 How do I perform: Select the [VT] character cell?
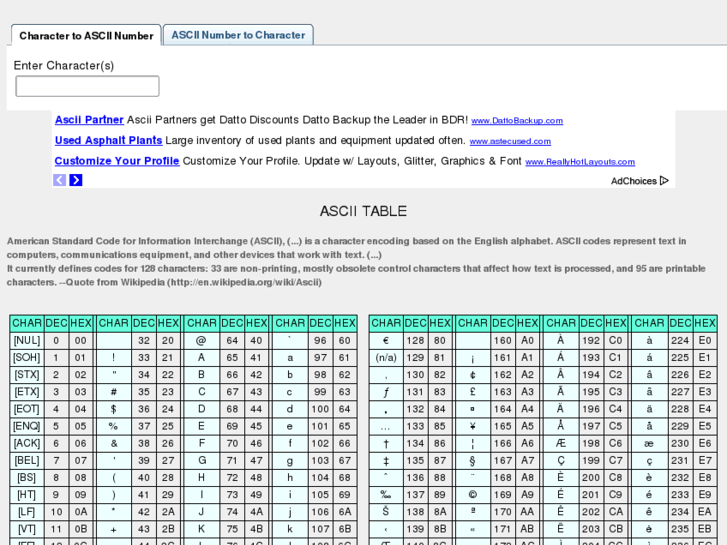[27, 529]
